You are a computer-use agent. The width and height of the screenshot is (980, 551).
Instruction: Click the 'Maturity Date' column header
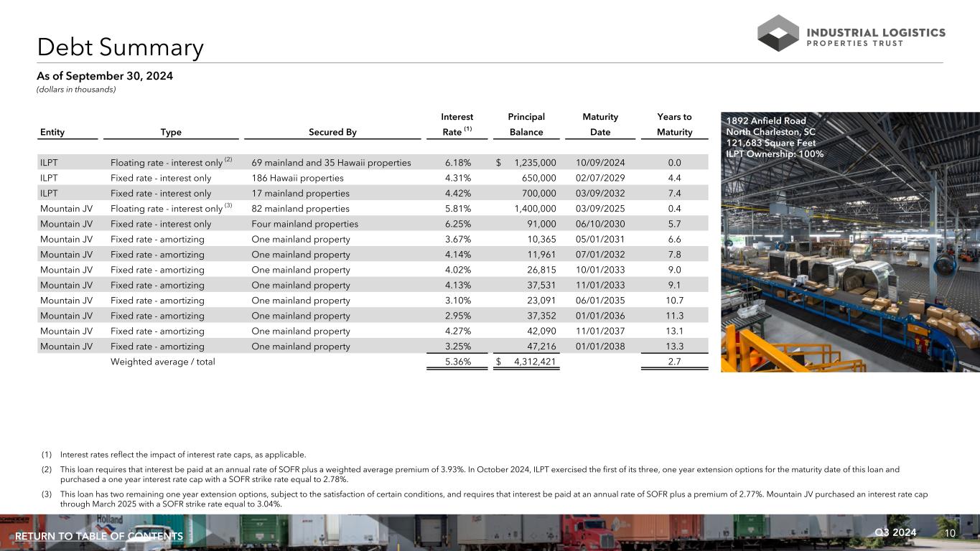point(600,124)
